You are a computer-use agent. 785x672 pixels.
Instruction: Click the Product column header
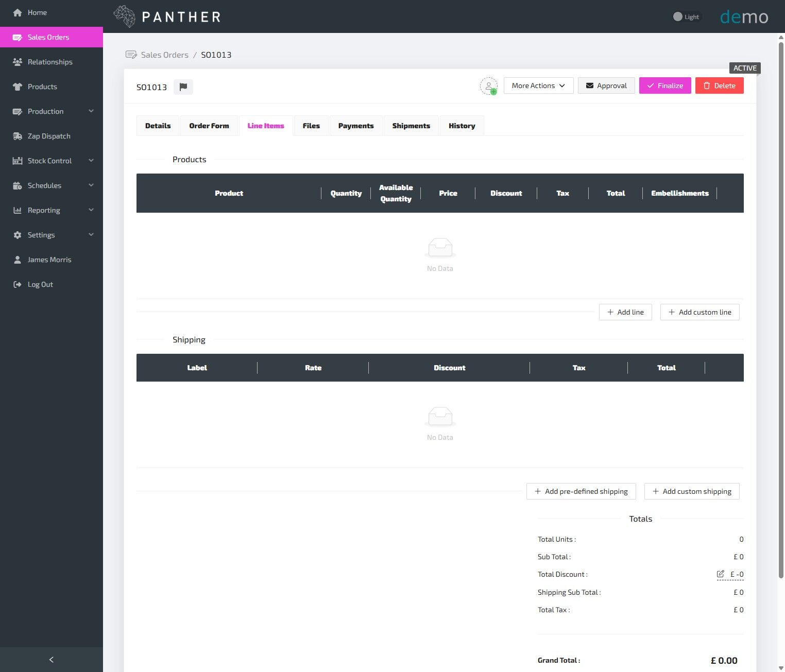(x=229, y=193)
